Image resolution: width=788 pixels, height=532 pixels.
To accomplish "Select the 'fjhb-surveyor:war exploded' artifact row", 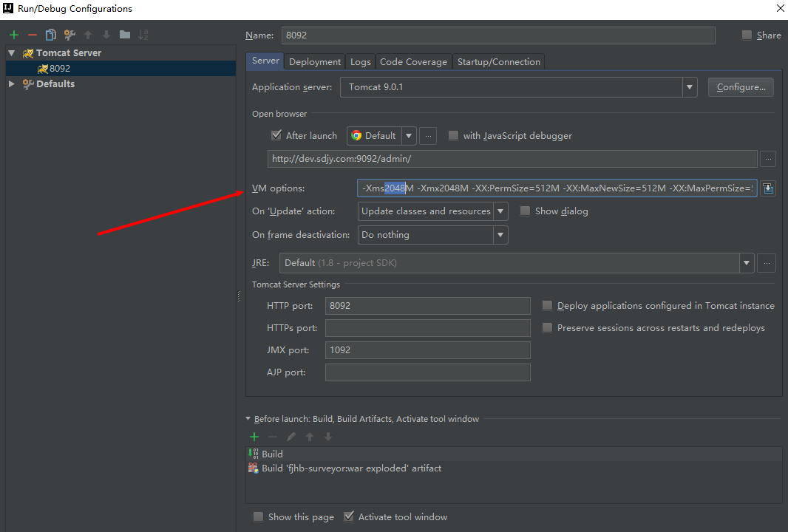I will point(514,468).
